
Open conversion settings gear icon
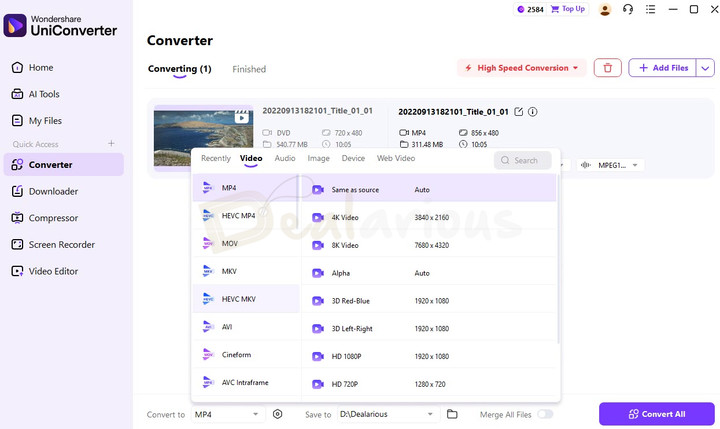(277, 414)
